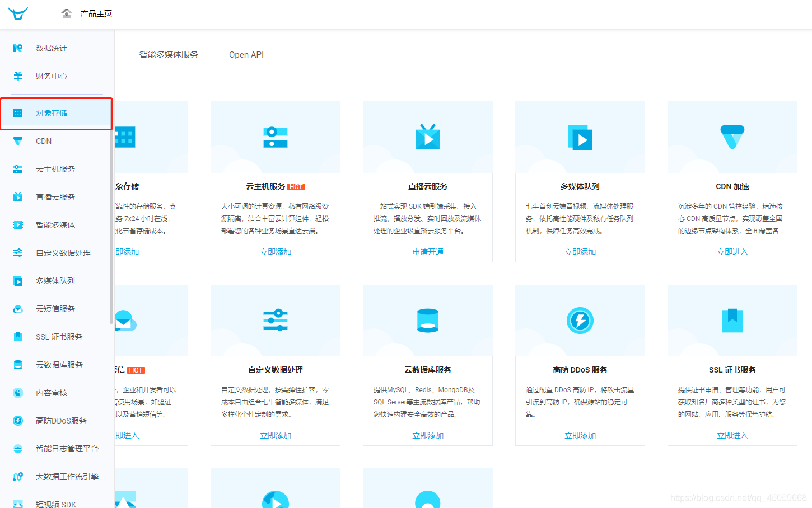Click the 自定义数据处理 card sliders icon
The height and width of the screenshot is (508, 812).
coord(276,321)
